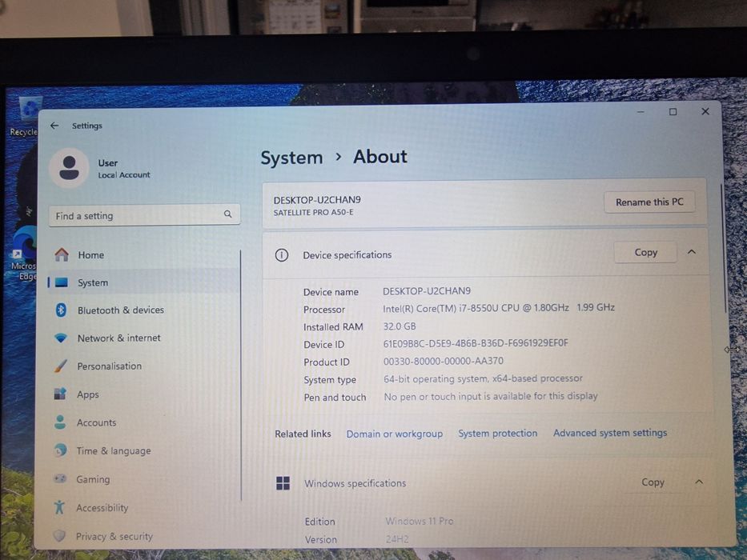Image resolution: width=747 pixels, height=560 pixels.
Task: Open Accessibility settings
Action: (143, 508)
